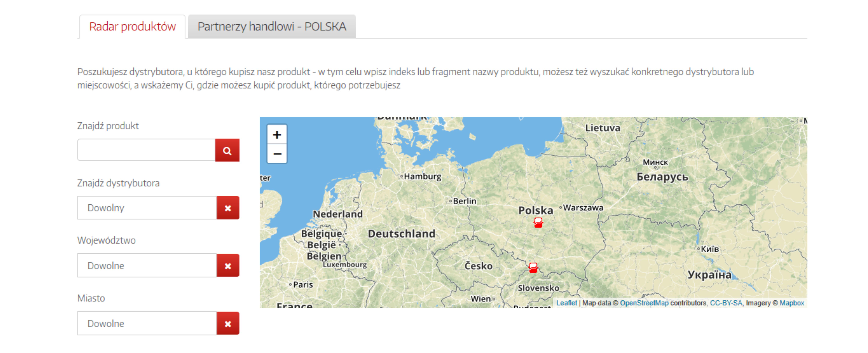Zoom in on the map
The width and height of the screenshot is (868, 353).
coord(277,135)
